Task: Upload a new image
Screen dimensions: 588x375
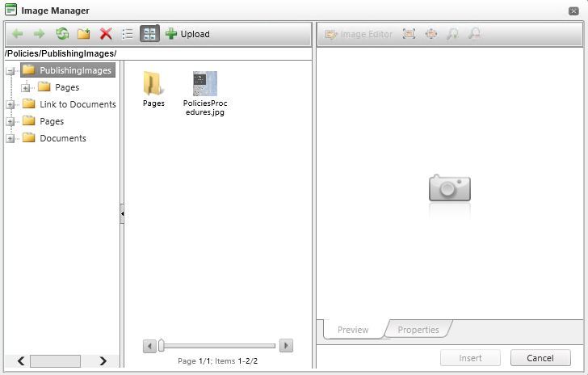Action: 187,34
